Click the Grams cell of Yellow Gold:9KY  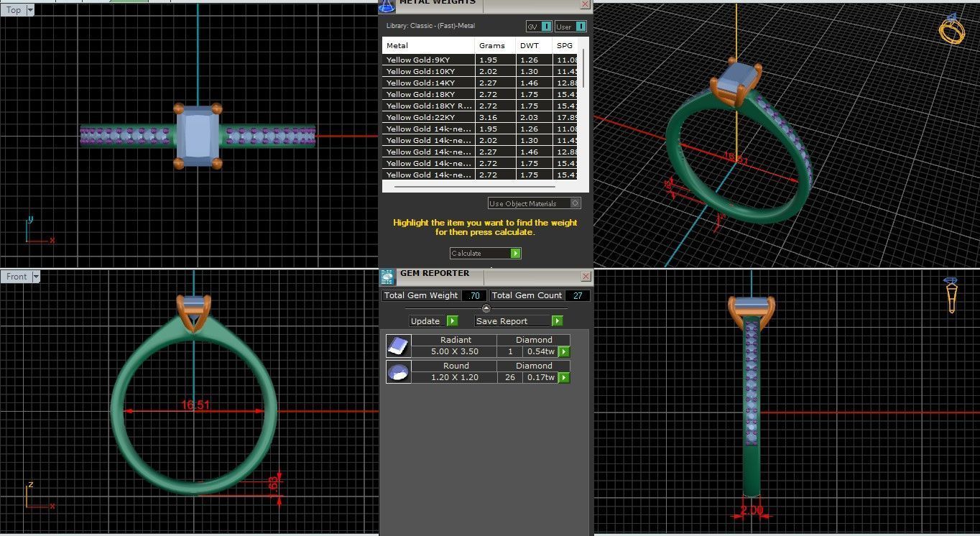pos(495,60)
